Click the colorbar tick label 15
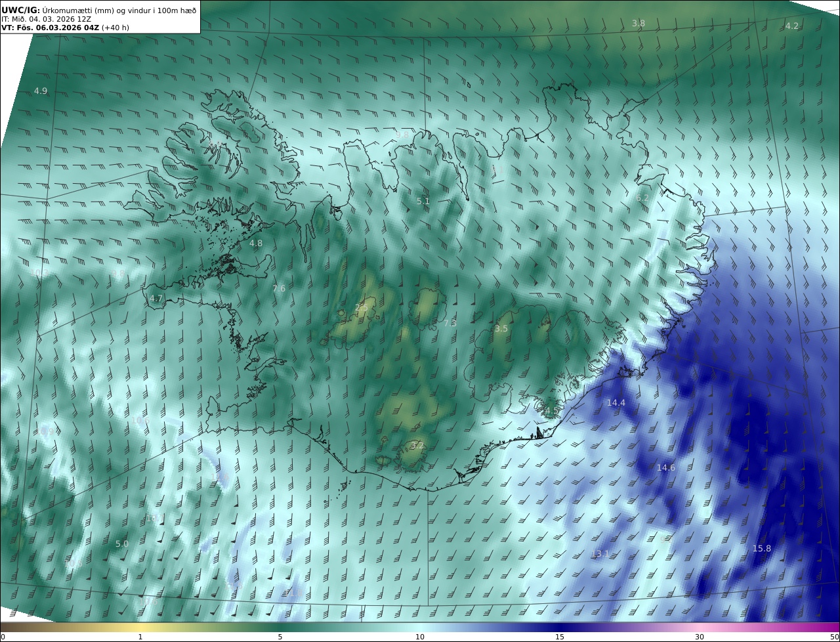Viewport: 840px width, 642px height. pos(560,637)
